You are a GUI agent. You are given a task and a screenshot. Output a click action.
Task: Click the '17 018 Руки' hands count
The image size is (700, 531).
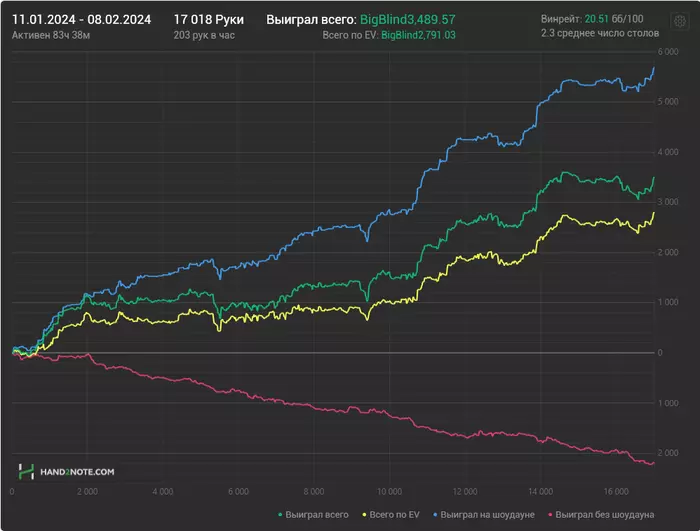(x=208, y=20)
